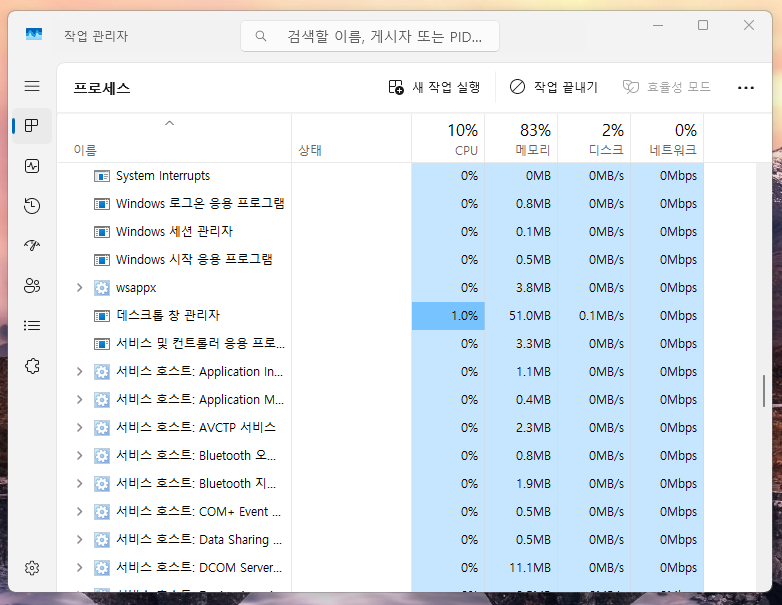Click the Data Sharing host gear icon
Image resolution: width=782 pixels, height=605 pixels.
[102, 540]
